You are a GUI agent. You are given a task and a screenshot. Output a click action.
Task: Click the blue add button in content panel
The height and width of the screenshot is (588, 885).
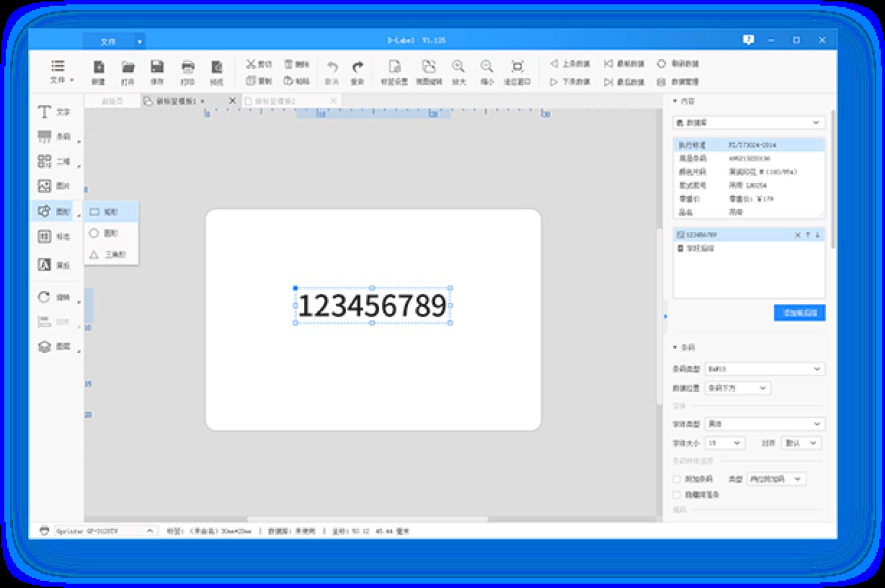click(799, 313)
